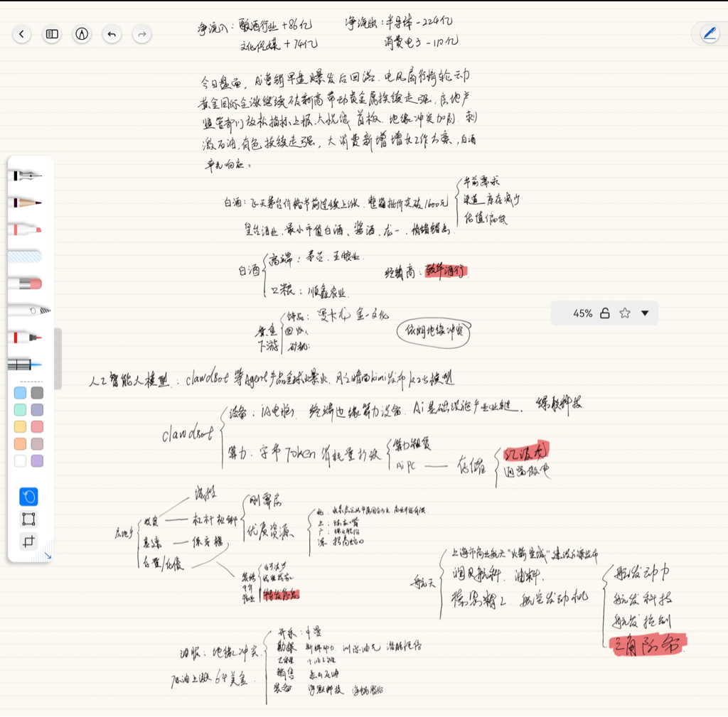Open the dropdown arrow beside the star
The width and height of the screenshot is (728, 717).
pyautogui.click(x=645, y=313)
